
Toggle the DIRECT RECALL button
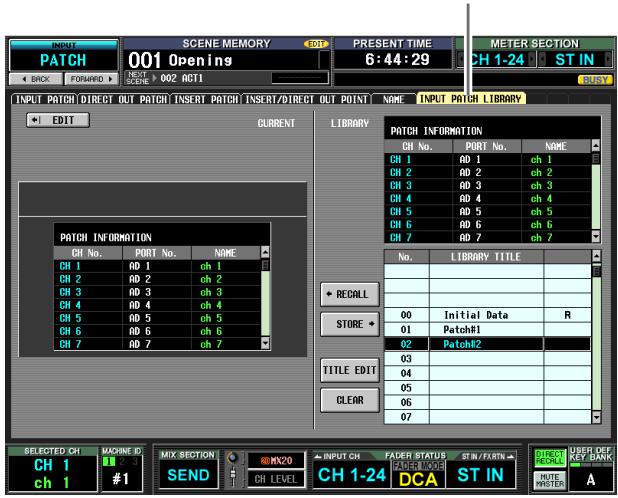click(x=549, y=457)
